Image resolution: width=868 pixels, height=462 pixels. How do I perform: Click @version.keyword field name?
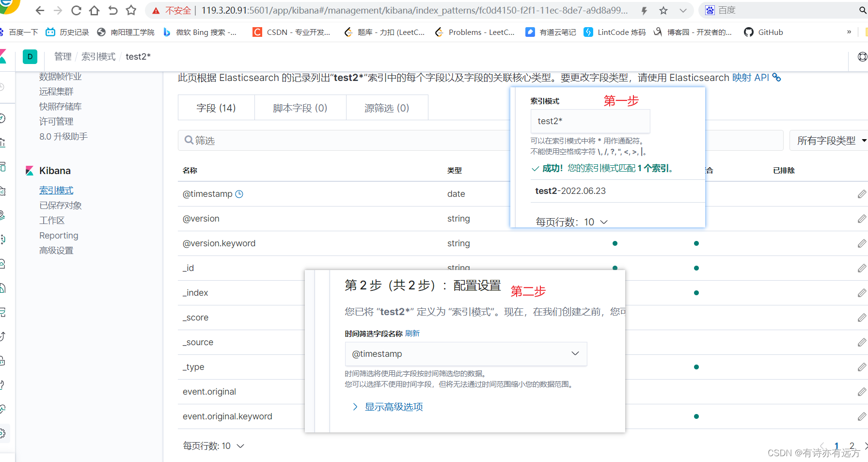point(219,243)
